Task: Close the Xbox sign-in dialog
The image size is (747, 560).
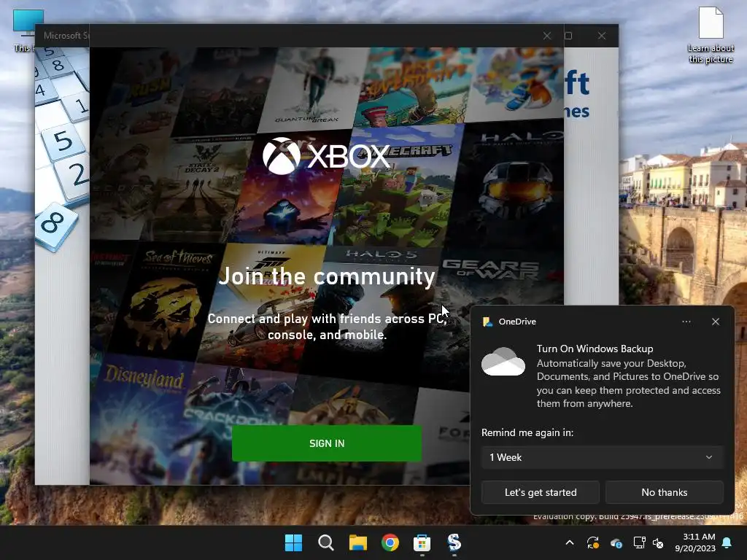Action: (547, 36)
